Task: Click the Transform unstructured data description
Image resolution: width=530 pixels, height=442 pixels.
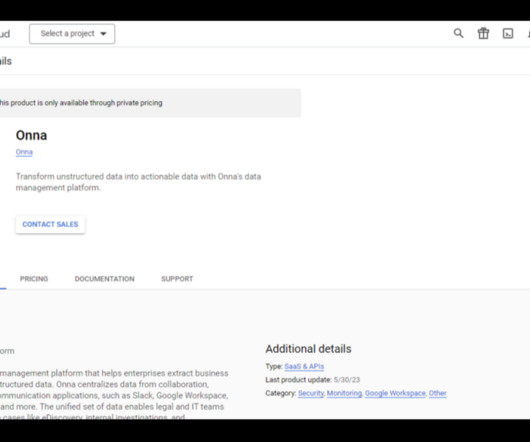Action: [x=138, y=182]
